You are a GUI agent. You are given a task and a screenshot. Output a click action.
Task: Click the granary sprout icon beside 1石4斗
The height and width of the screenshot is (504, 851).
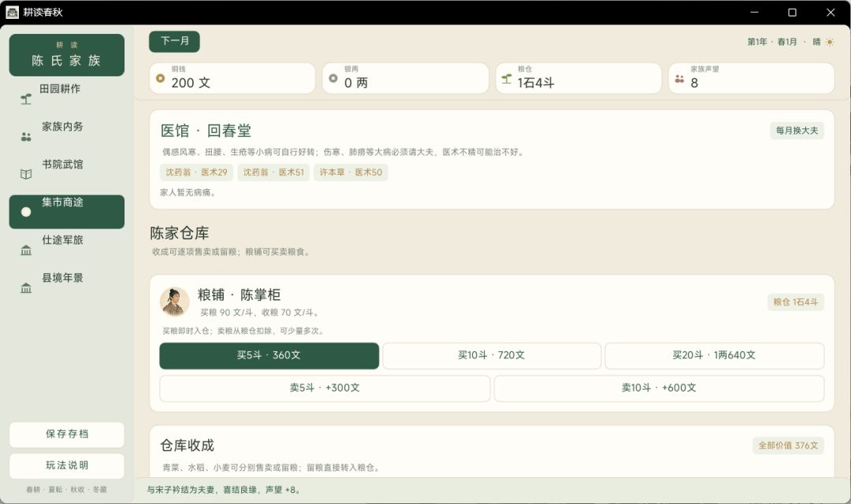[x=507, y=79]
